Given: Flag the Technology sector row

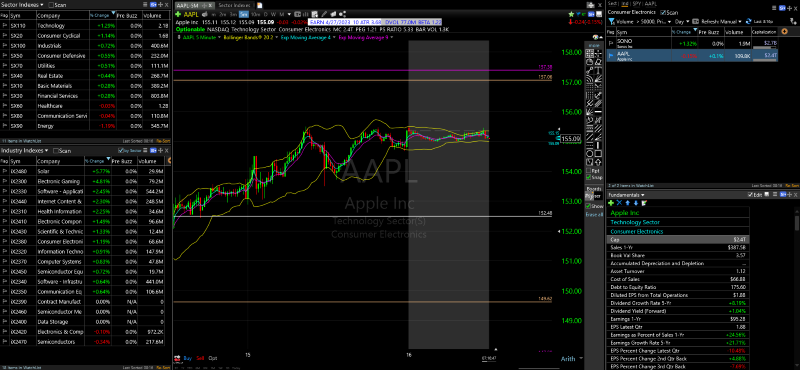Looking at the screenshot, I should pyautogui.click(x=5, y=26).
